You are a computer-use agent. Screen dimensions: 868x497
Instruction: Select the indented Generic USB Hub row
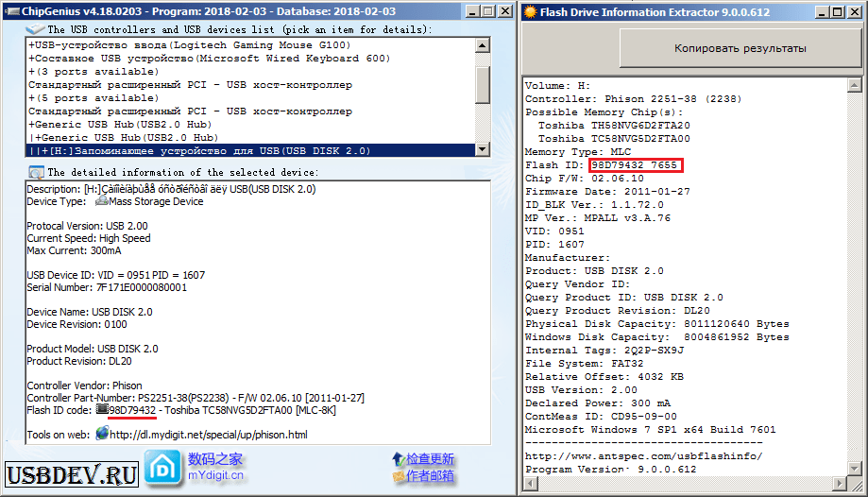click(251, 138)
